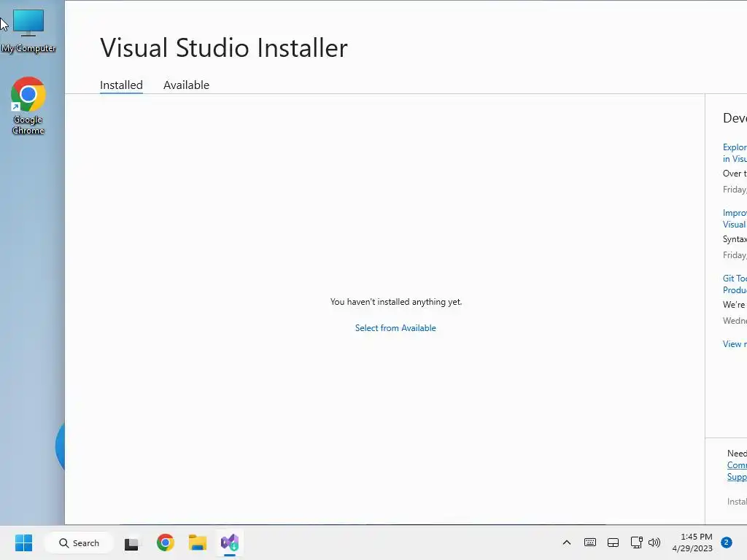Open Task View from the taskbar

coord(131,542)
